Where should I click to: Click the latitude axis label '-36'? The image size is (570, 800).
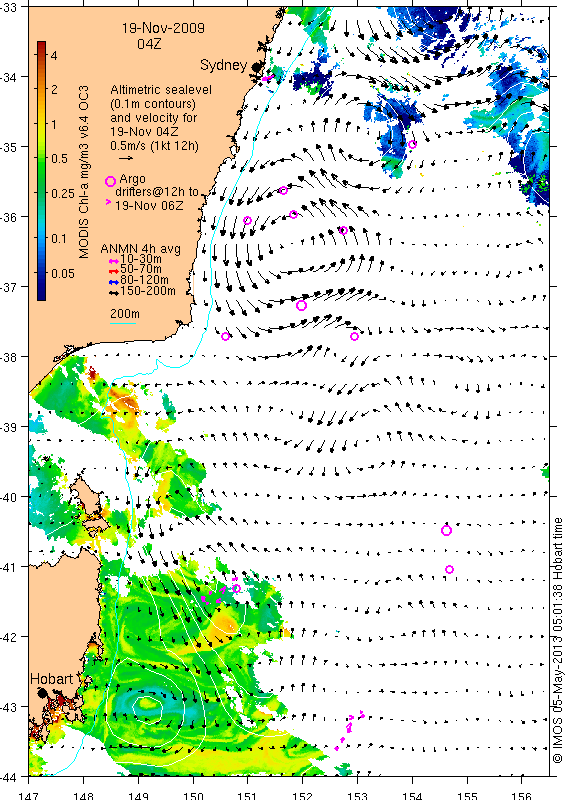8,217
